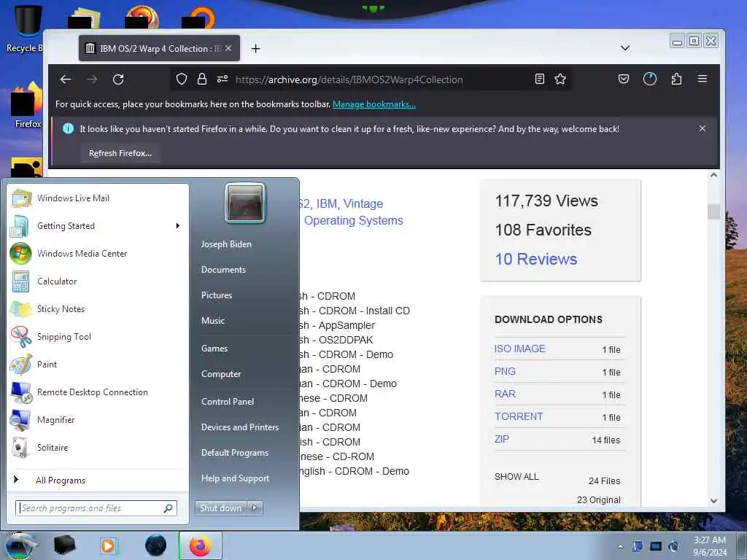This screenshot has width=747, height=560.
Task: Click the Manage bookmarks link
Action: point(374,104)
